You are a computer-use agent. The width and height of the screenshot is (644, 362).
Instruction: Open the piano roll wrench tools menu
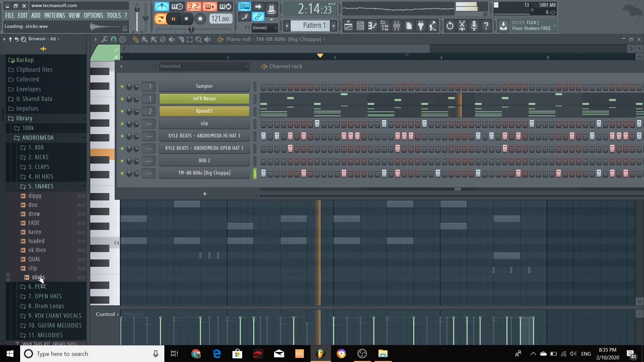[x=105, y=39]
